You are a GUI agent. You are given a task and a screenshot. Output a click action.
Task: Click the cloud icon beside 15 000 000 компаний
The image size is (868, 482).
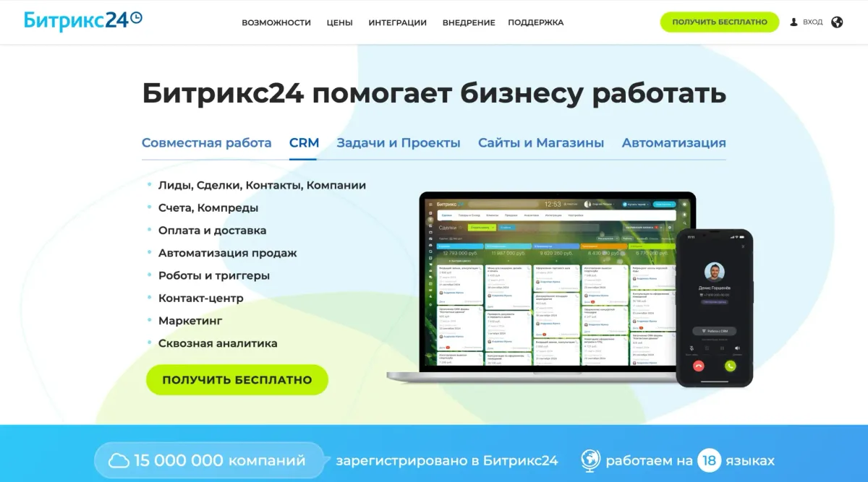(119, 460)
